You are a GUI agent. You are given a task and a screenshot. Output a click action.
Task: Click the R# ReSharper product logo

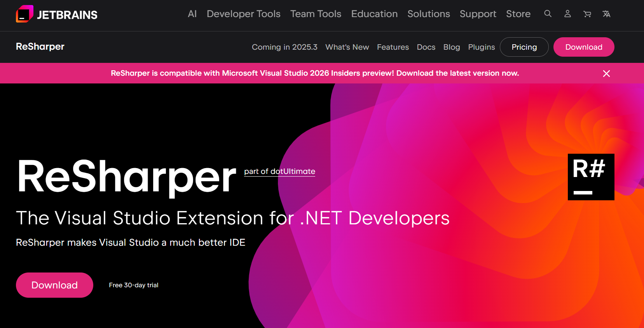pos(591,177)
